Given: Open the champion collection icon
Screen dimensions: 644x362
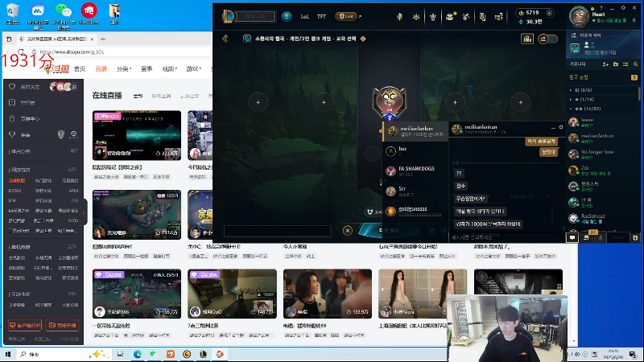Looking at the screenshot, I should [399, 17].
